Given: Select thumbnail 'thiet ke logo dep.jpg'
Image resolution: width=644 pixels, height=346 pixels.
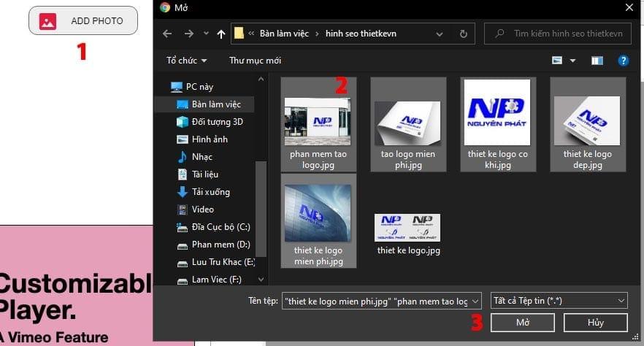Looking at the screenshot, I should point(587,124).
